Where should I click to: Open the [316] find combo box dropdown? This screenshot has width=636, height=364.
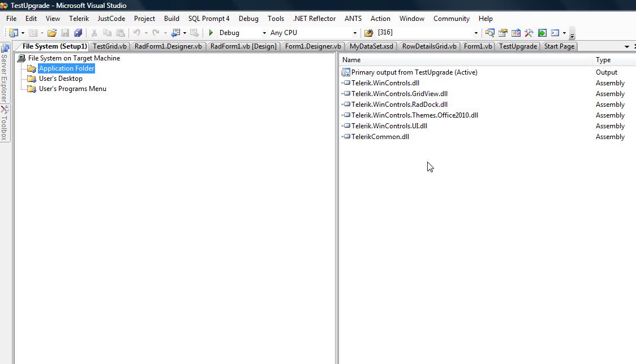[476, 33]
